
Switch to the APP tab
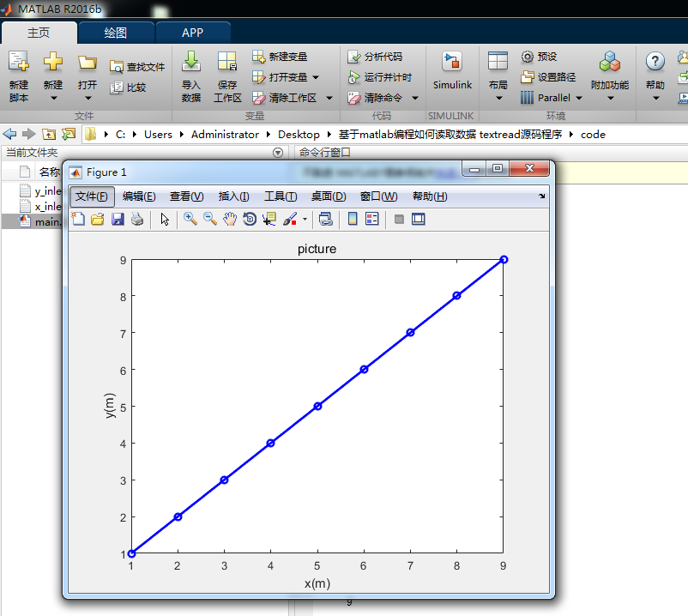pos(193,33)
